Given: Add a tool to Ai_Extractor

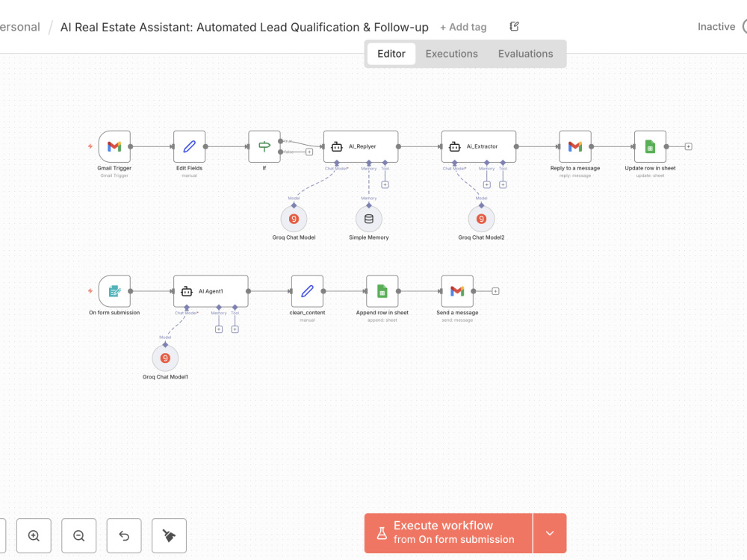Looking at the screenshot, I should [x=503, y=184].
